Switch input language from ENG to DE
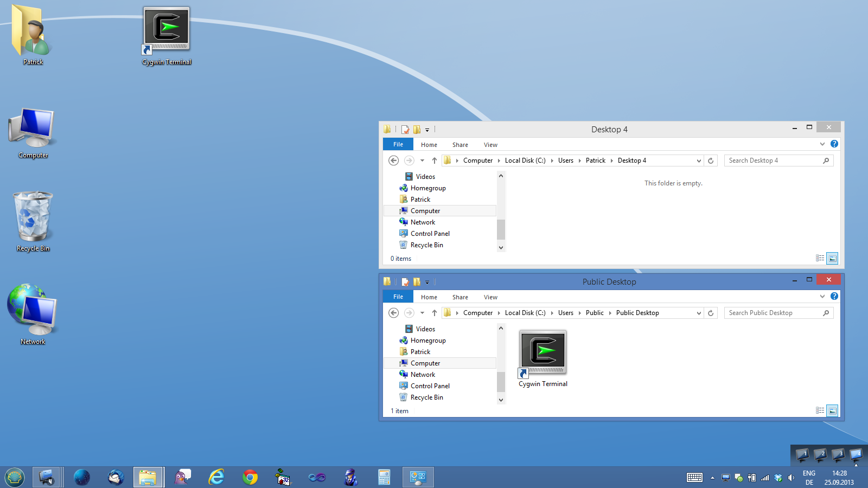This screenshot has height=488, width=868. point(808,477)
